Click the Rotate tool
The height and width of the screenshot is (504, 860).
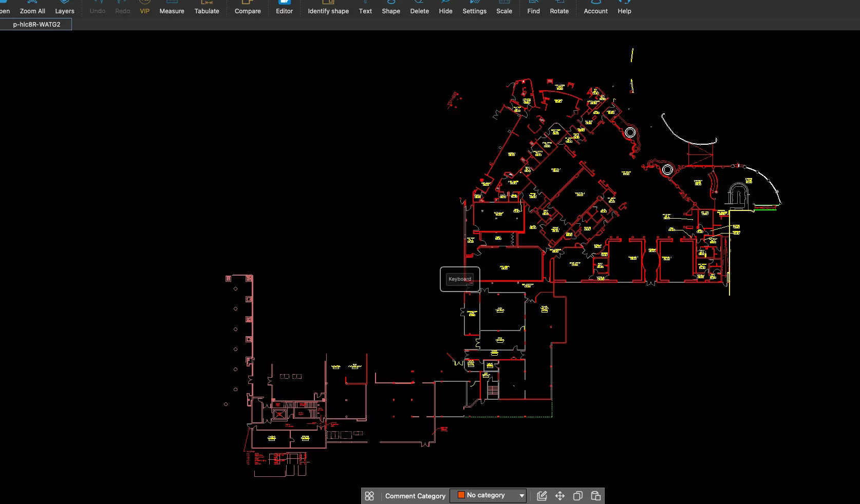(559, 8)
